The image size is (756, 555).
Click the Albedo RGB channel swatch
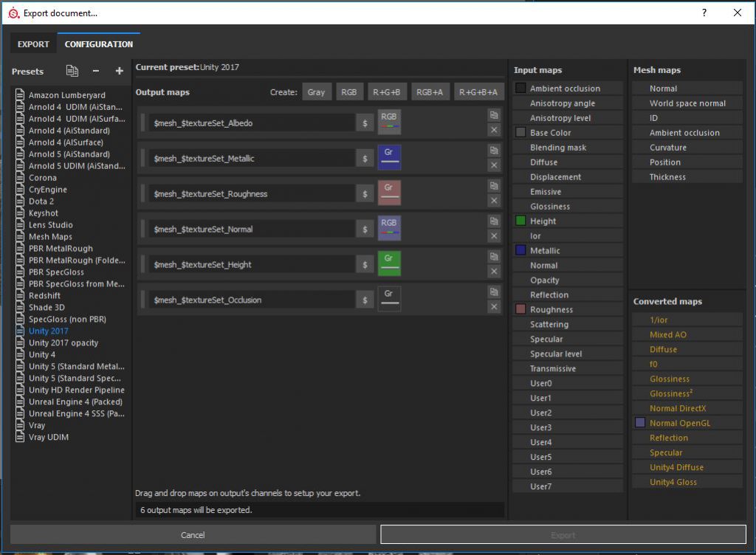coord(389,122)
